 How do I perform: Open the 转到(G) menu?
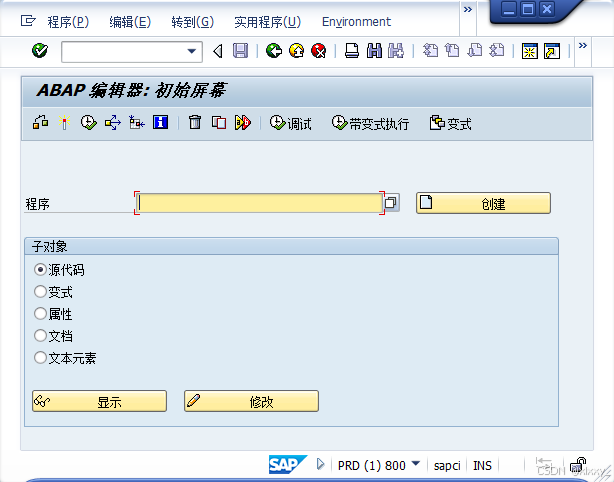pos(192,22)
